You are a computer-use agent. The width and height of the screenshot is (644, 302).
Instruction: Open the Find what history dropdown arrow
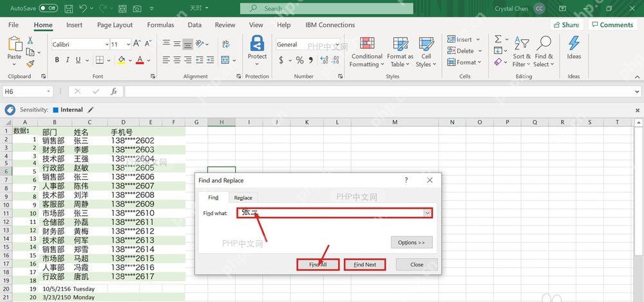428,213
